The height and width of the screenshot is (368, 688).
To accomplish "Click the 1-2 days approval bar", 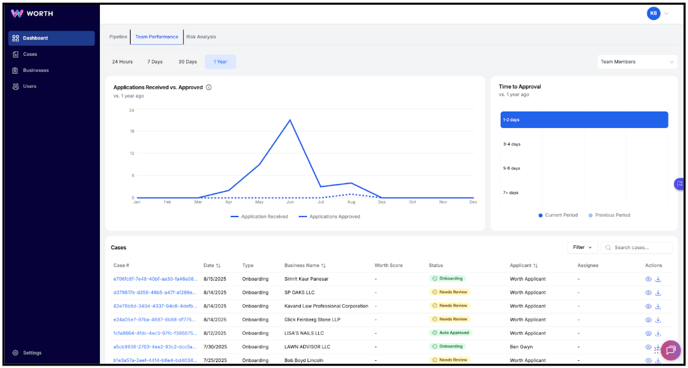I will tap(584, 120).
